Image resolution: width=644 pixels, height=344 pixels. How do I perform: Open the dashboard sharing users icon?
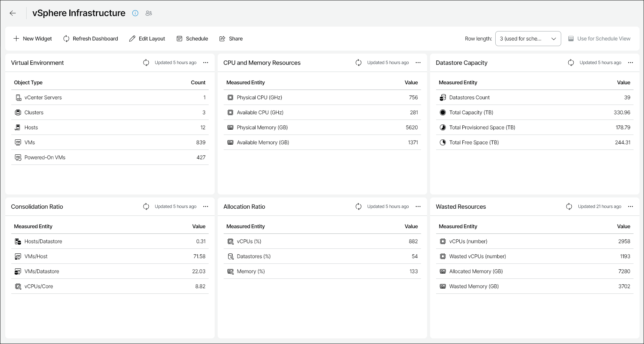coord(149,13)
